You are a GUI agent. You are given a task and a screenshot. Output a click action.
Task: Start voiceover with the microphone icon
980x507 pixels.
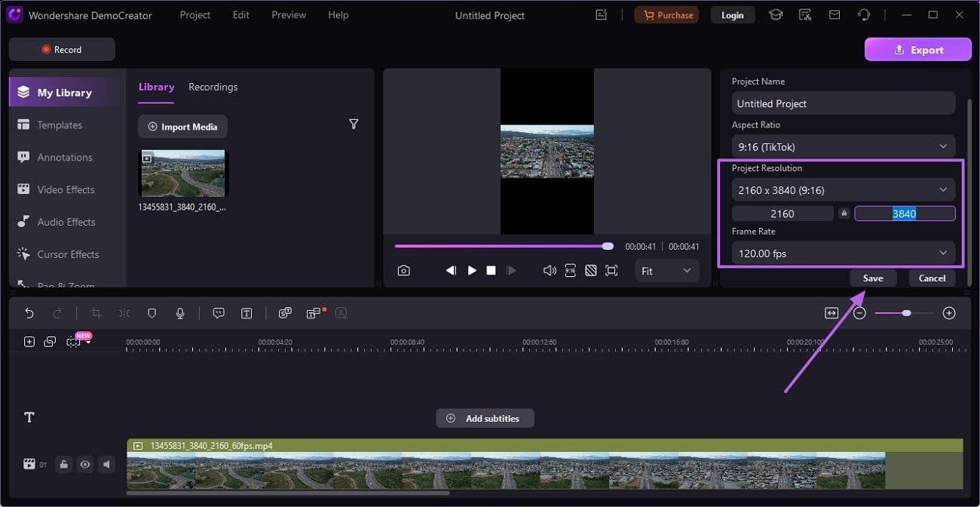(x=180, y=313)
